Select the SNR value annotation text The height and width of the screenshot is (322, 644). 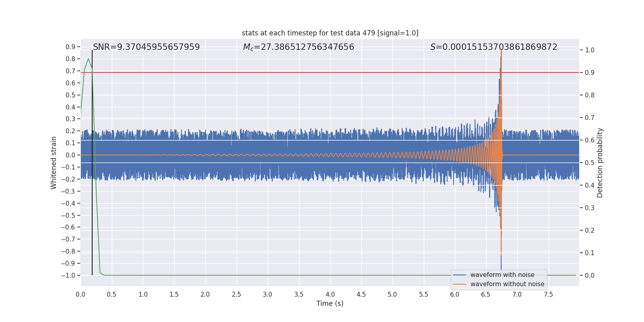[146, 47]
